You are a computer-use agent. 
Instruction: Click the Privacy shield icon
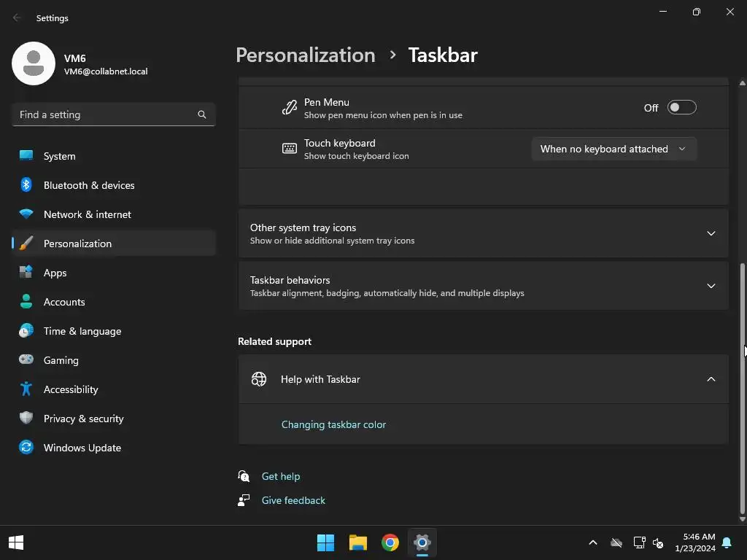pyautogui.click(x=26, y=418)
